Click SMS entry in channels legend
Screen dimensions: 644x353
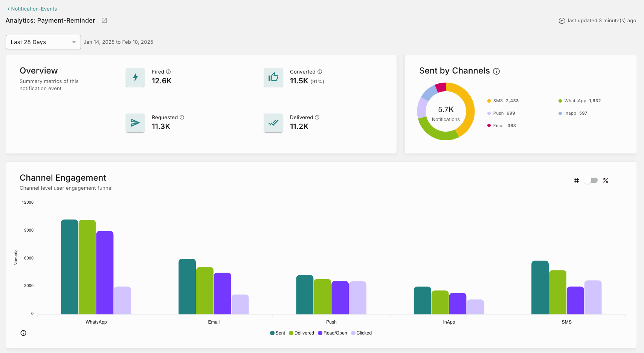coord(503,101)
